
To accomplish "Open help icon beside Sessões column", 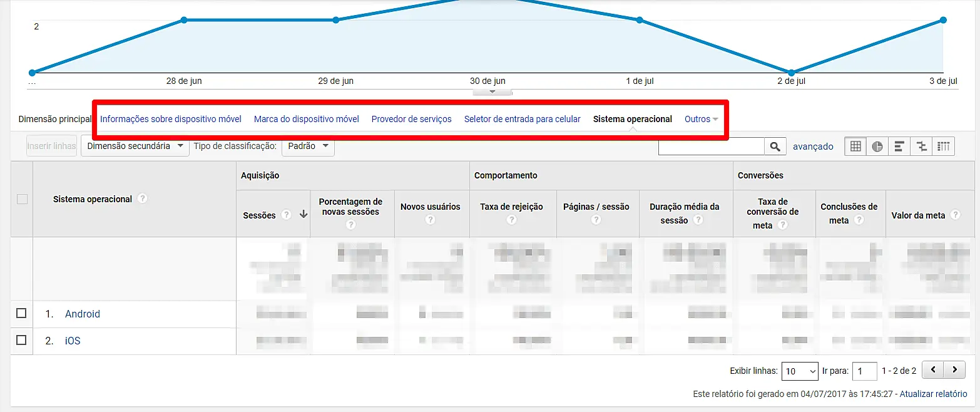I will click(286, 215).
